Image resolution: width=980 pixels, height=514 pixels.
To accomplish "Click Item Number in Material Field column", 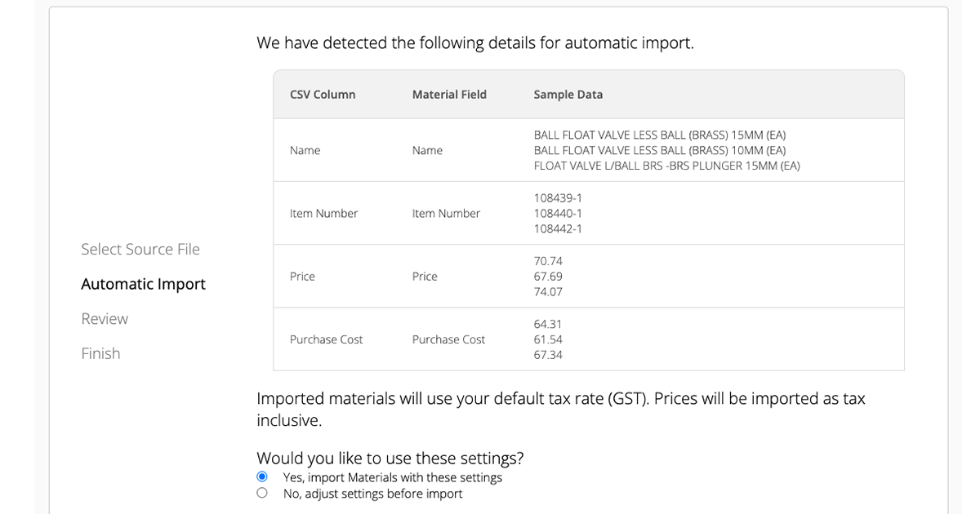I will pyautogui.click(x=446, y=214).
